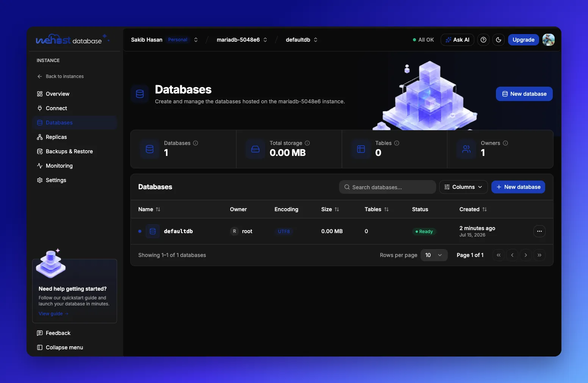Click the Backups & Restore icon
The height and width of the screenshot is (383, 588).
[x=40, y=151]
